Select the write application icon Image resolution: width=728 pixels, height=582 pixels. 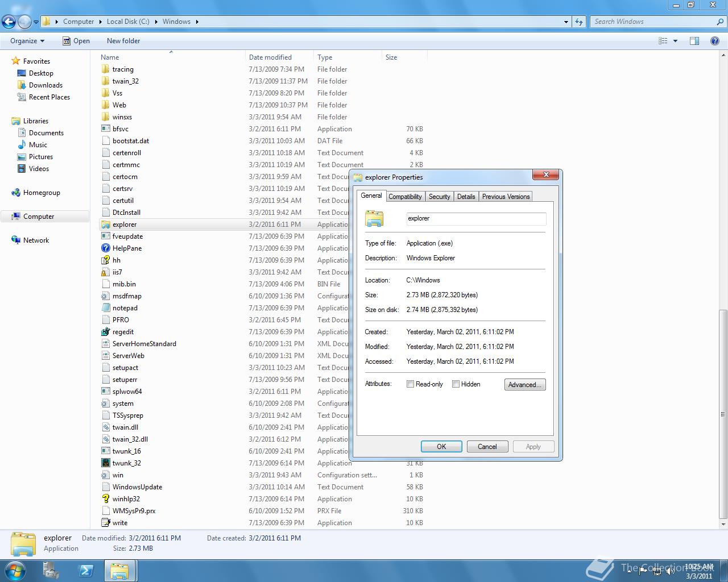tap(105, 523)
